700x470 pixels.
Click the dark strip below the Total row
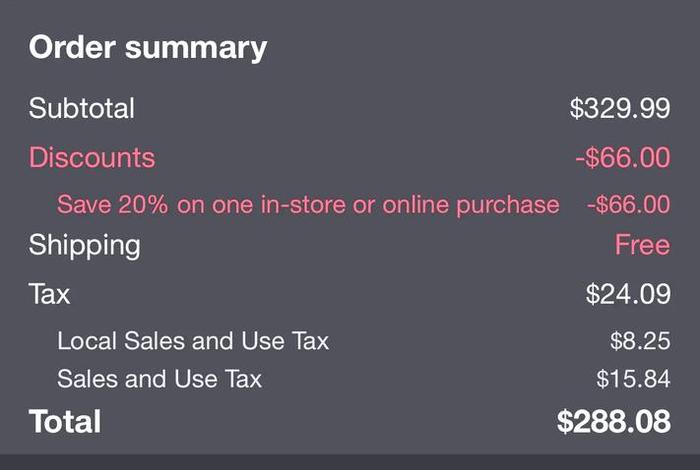(x=350, y=461)
